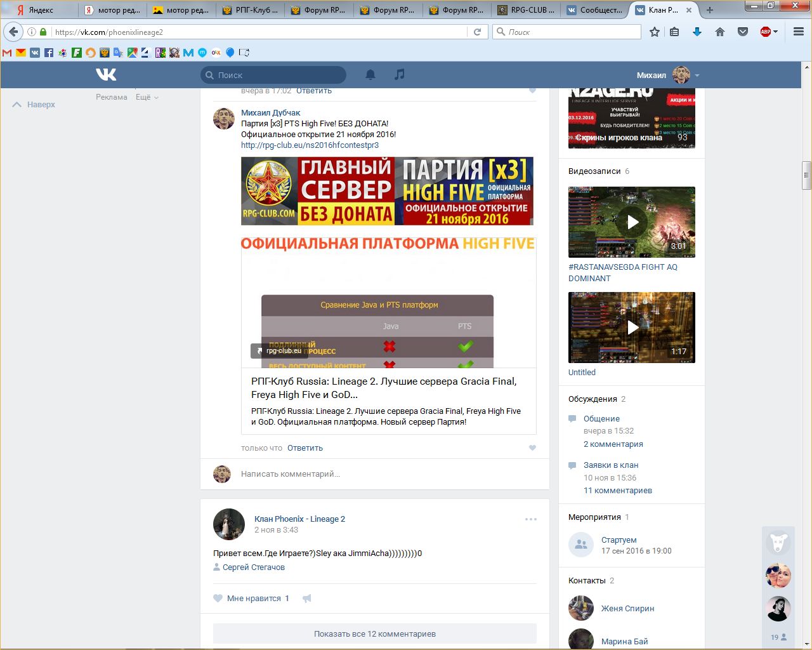Screen dimensions: 812x650
Task: Open Сергей Стегачов profile link
Action: point(254,567)
